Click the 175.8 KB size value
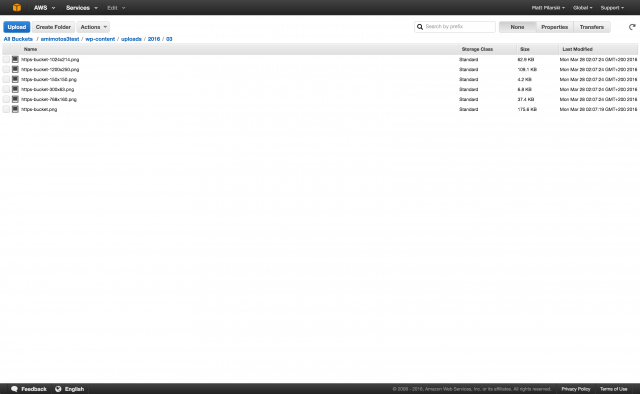Image resolution: width=640 pixels, height=394 pixels. (x=527, y=109)
